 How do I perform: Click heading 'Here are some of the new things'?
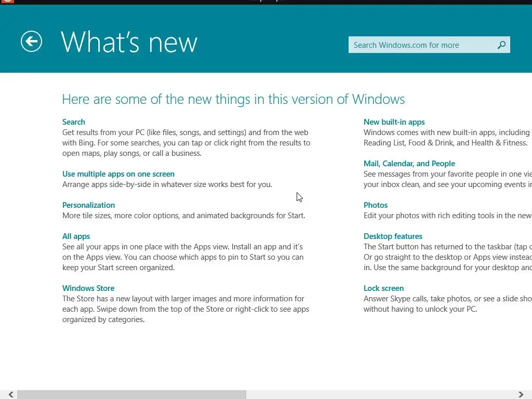click(155, 99)
